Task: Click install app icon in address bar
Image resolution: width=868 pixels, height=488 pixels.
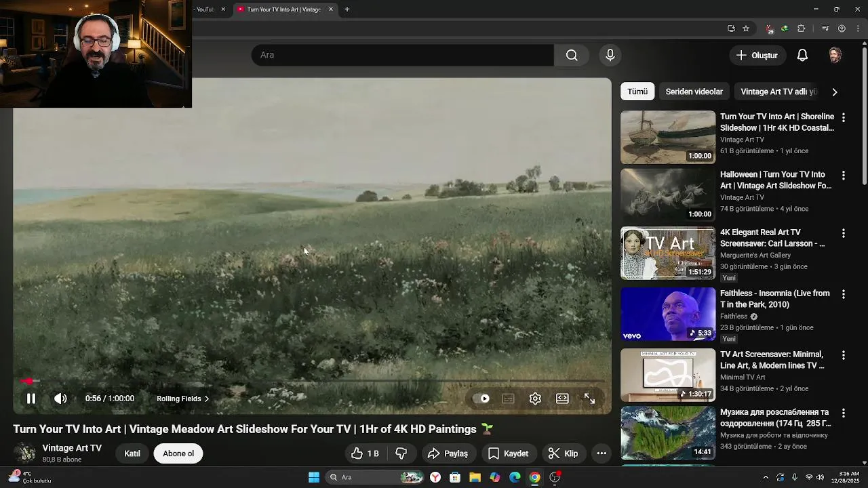Action: coord(731,28)
